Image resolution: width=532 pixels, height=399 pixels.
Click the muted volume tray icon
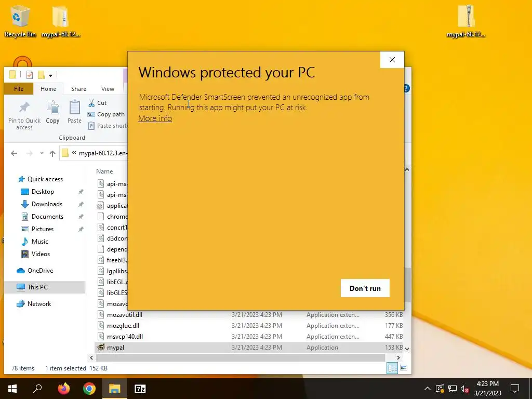pyautogui.click(x=465, y=389)
